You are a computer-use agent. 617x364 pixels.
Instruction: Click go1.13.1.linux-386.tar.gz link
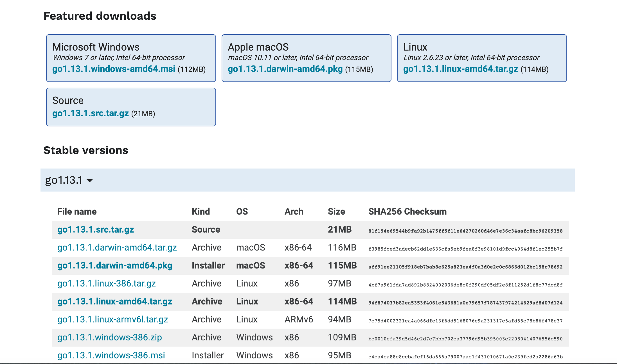[107, 283]
